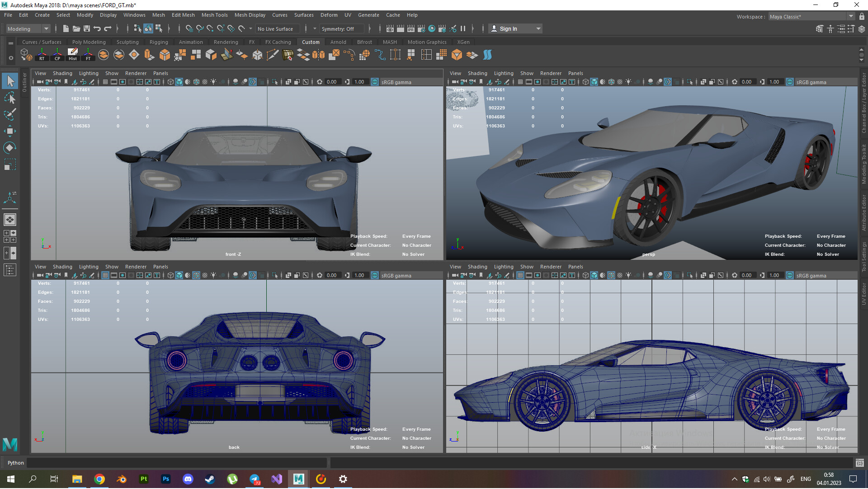Activate the Lasso selection tool
This screenshot has width=868, height=489.
point(9,98)
